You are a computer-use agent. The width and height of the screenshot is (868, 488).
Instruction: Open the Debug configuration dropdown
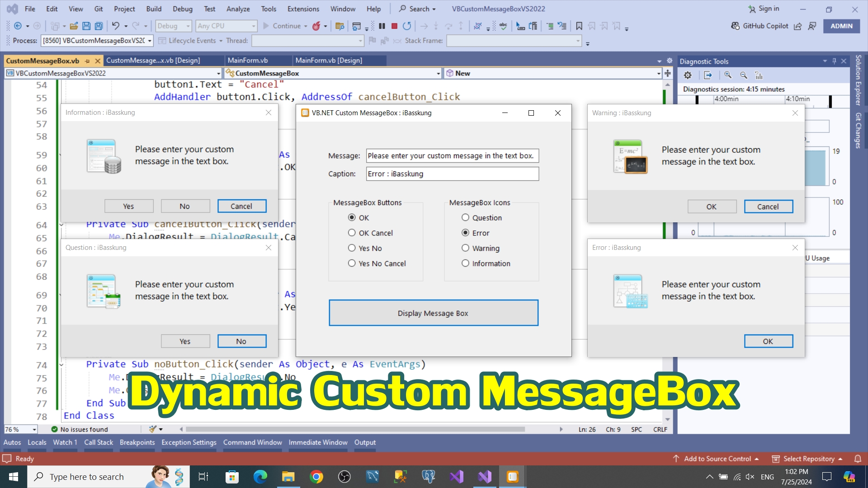[174, 26]
